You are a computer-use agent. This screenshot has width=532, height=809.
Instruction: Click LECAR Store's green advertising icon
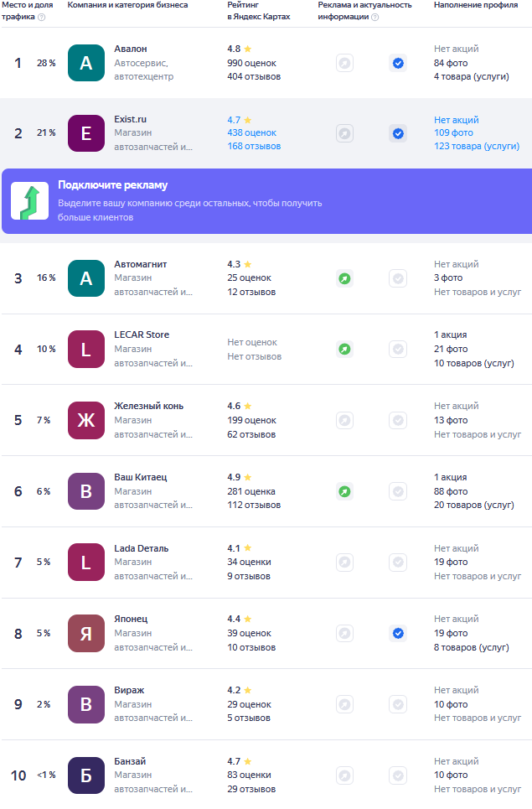pos(344,349)
